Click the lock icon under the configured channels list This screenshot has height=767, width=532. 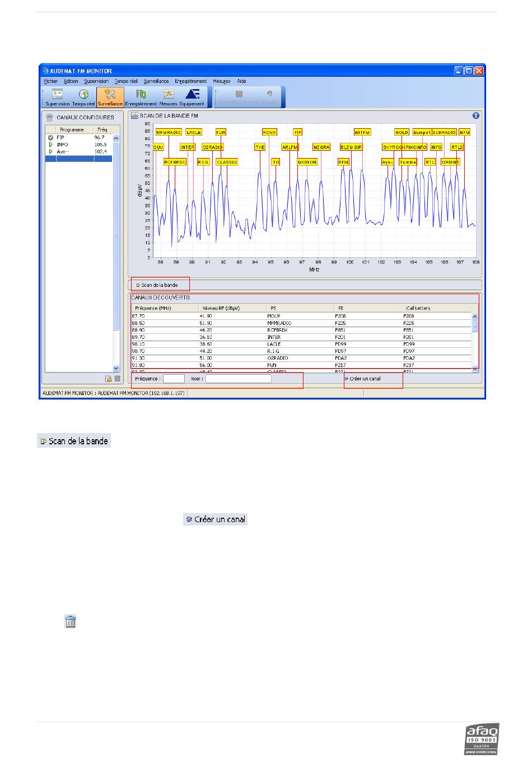point(109,379)
